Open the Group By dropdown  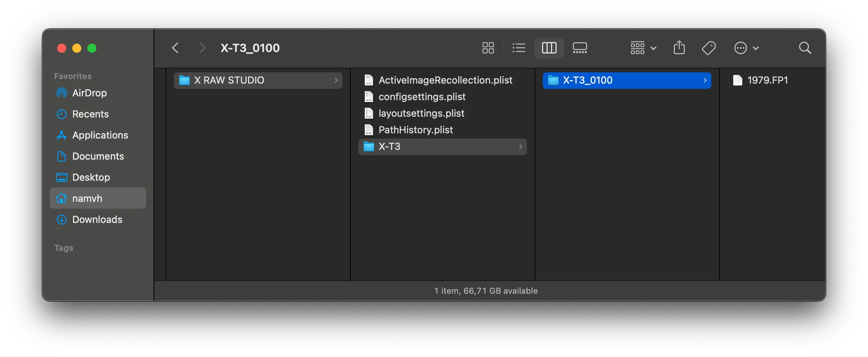point(643,48)
